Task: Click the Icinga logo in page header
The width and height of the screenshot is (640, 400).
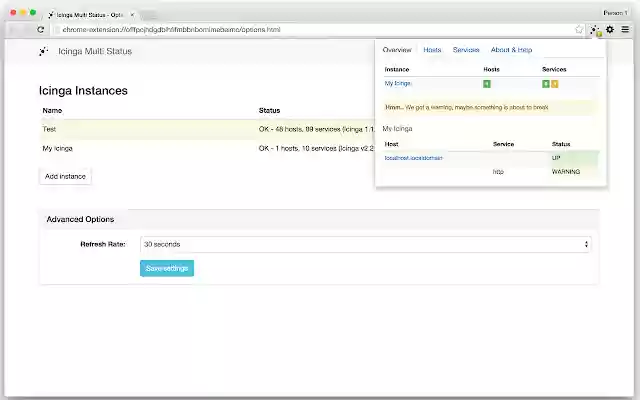Action: coord(43,51)
